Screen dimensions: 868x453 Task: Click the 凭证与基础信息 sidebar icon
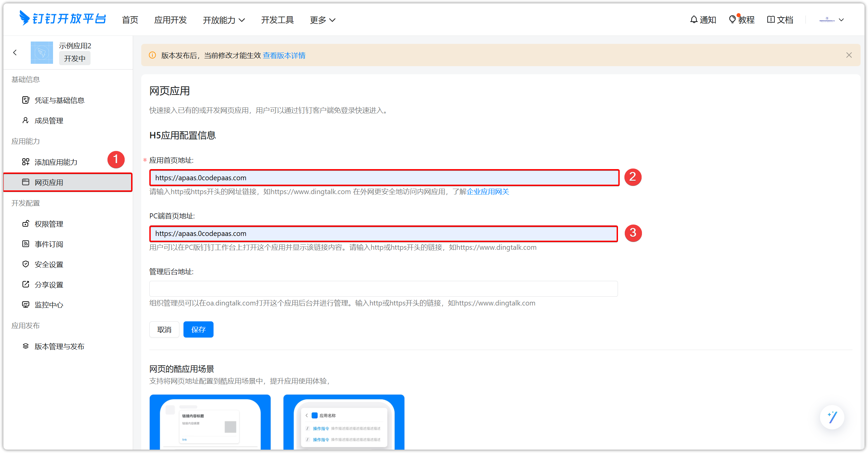tap(26, 100)
